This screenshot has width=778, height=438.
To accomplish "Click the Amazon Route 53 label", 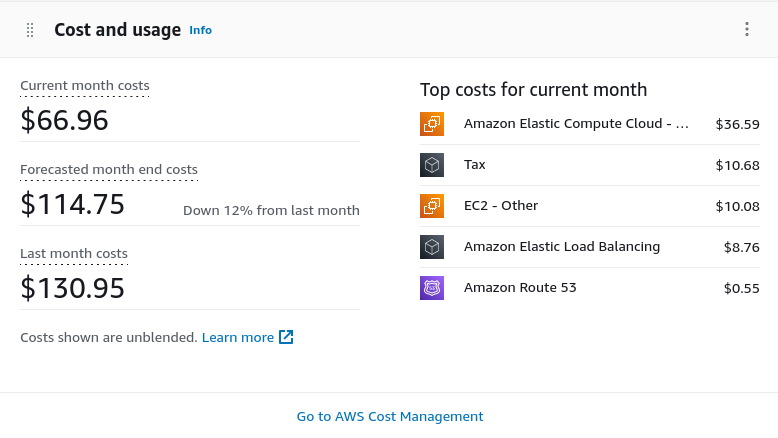I will 520,288.
